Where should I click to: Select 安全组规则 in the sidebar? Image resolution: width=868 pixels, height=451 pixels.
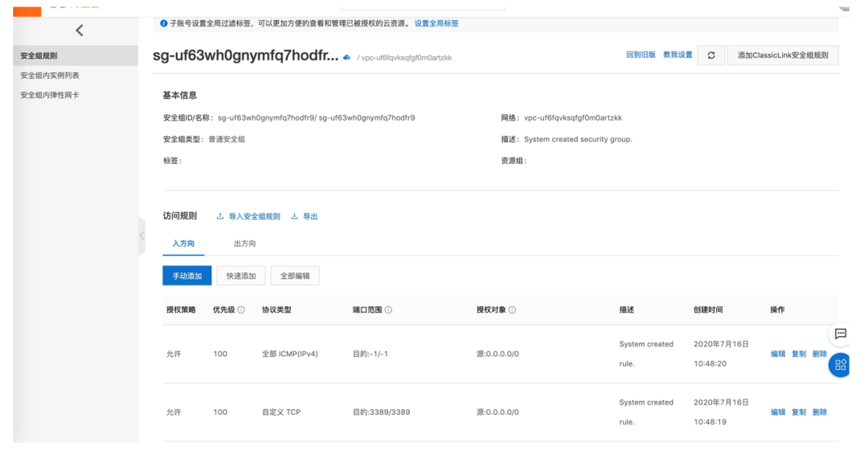pos(76,56)
